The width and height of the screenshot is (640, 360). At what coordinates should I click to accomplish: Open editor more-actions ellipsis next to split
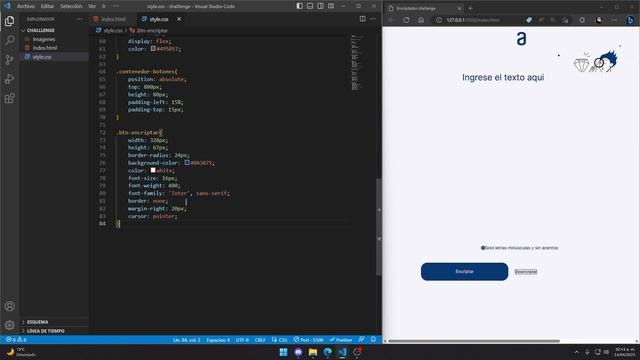373,19
